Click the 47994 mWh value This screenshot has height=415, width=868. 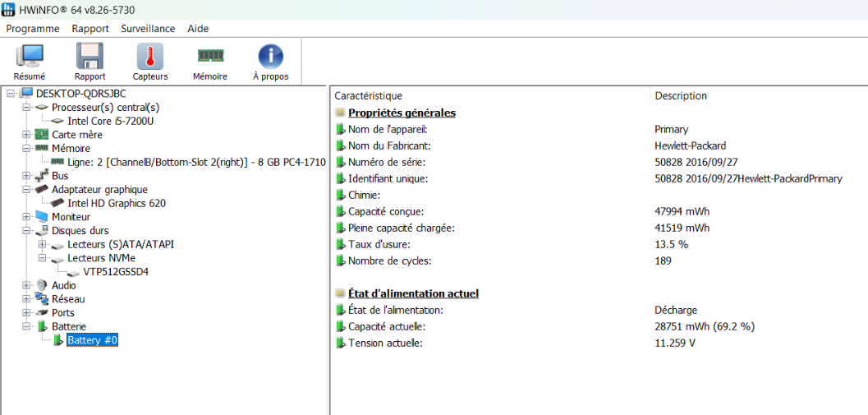(682, 212)
